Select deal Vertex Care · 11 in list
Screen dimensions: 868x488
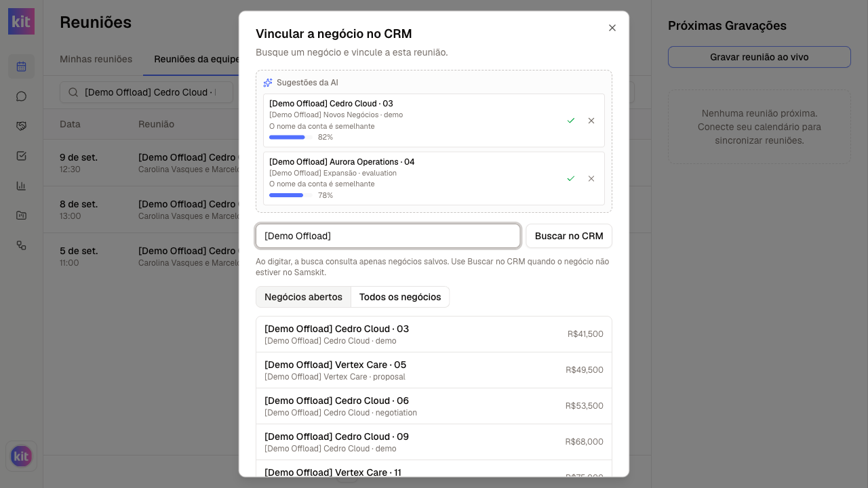[x=434, y=469]
